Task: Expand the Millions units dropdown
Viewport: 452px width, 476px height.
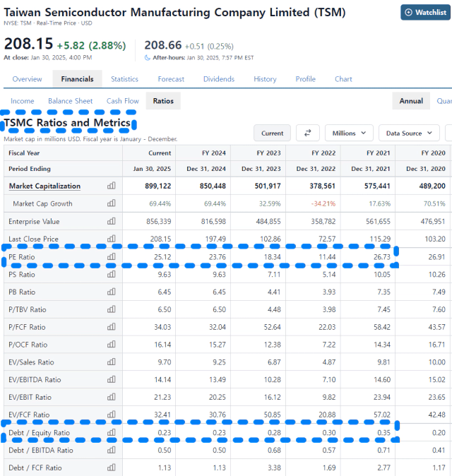Action: pyautogui.click(x=349, y=133)
